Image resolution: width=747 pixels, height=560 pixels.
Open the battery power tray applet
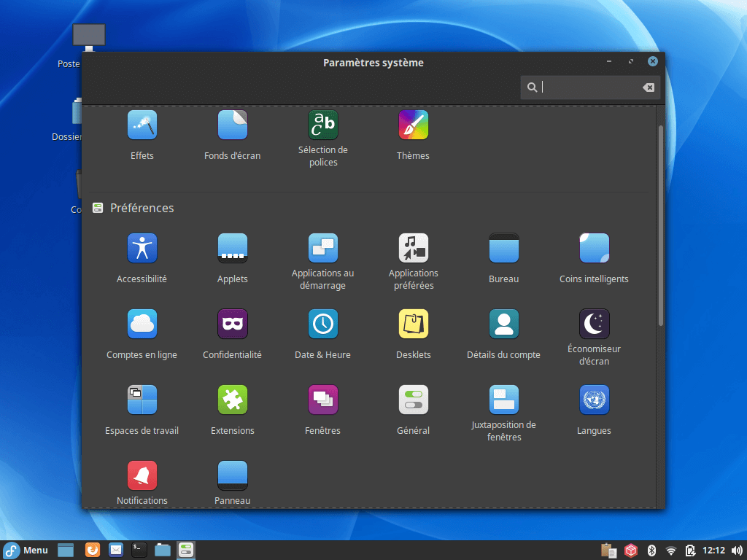(690, 551)
